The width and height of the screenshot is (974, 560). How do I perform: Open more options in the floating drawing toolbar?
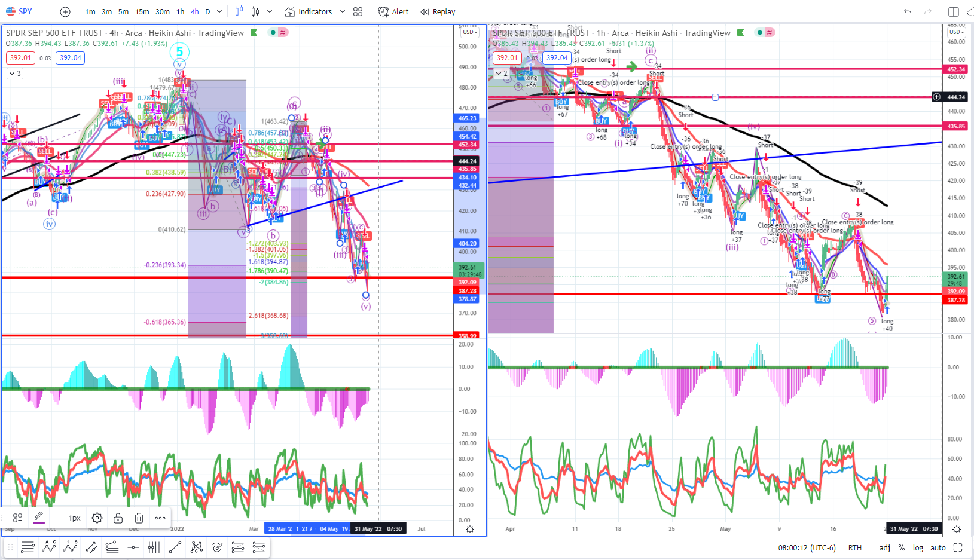160,518
